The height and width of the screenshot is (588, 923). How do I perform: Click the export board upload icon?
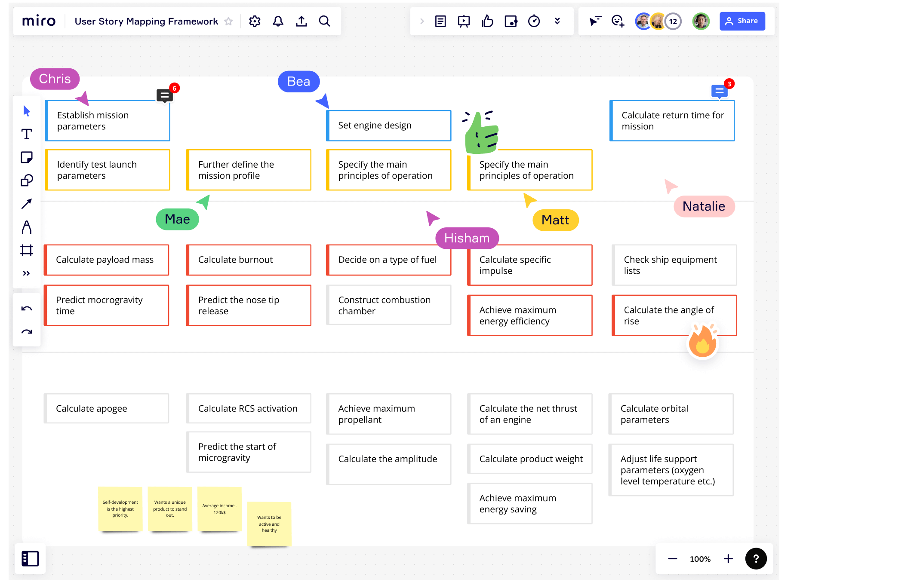[x=302, y=21]
